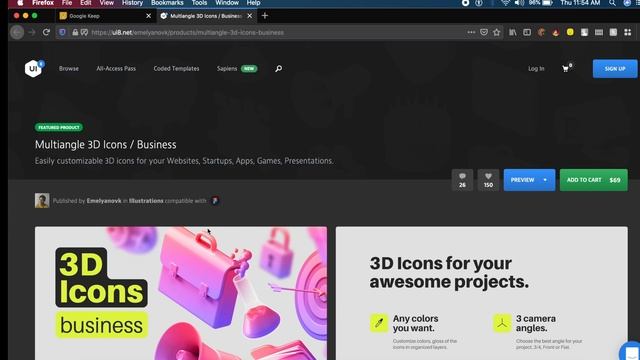Close the Multiangle 3D Icons tab
This screenshot has height=360, width=640.
pos(249,16)
